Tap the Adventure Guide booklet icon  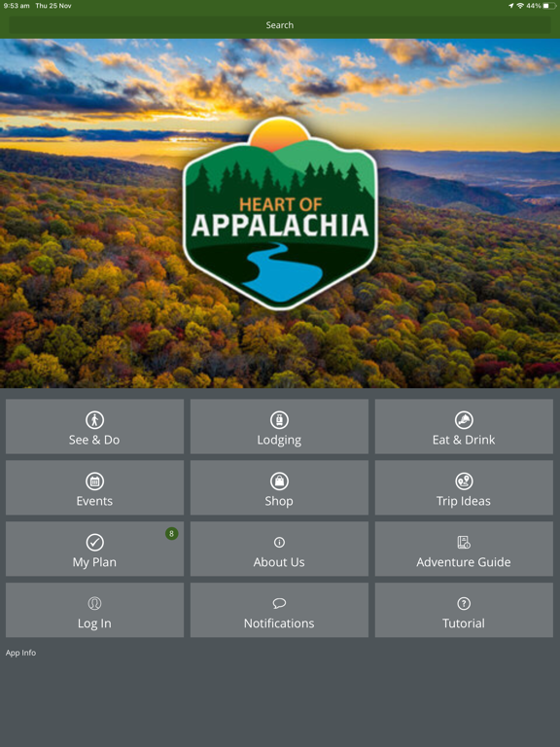[464, 542]
